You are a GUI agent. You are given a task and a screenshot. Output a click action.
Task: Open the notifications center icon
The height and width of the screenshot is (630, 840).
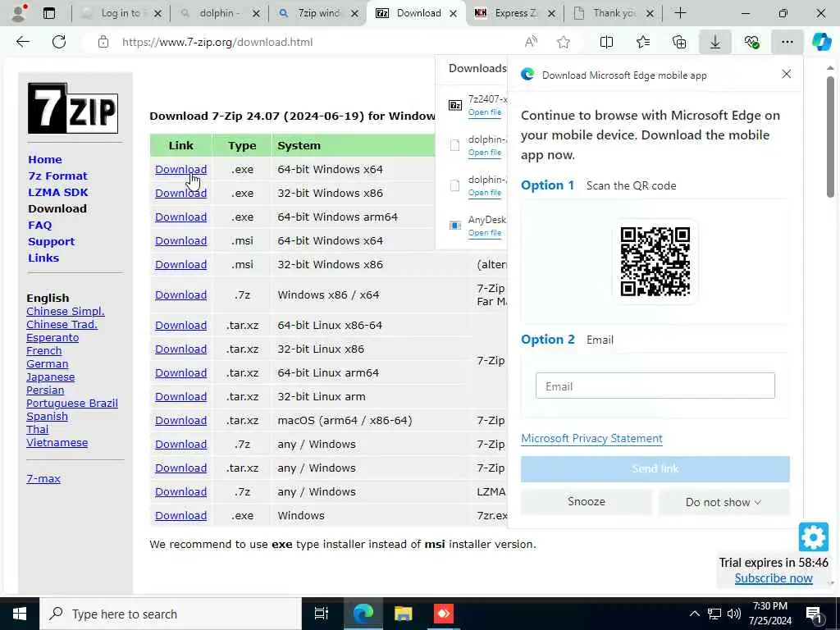click(x=814, y=614)
